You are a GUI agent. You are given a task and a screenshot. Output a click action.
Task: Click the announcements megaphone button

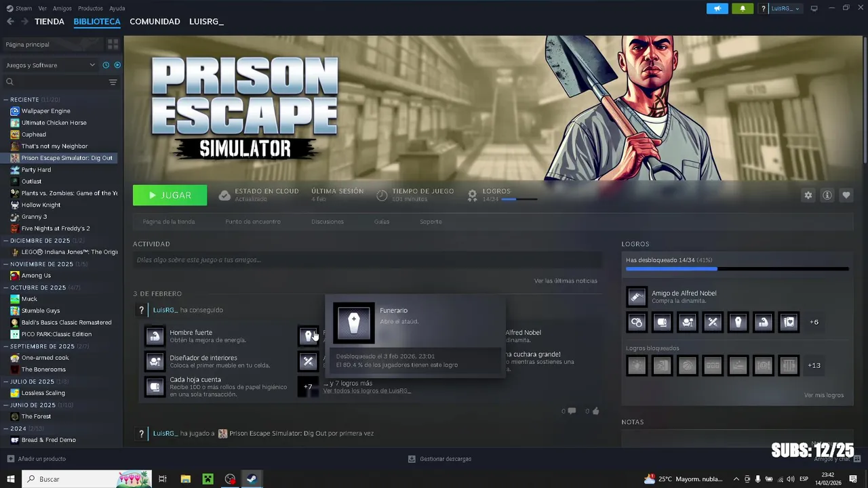[x=717, y=8]
